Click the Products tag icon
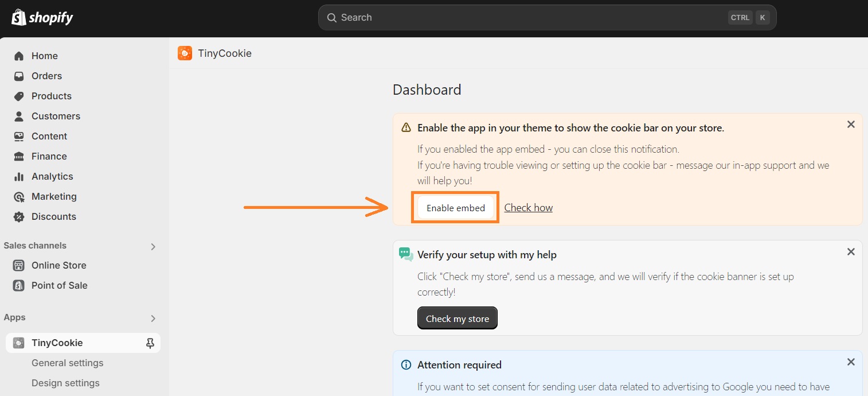The width and height of the screenshot is (868, 396). tap(19, 96)
